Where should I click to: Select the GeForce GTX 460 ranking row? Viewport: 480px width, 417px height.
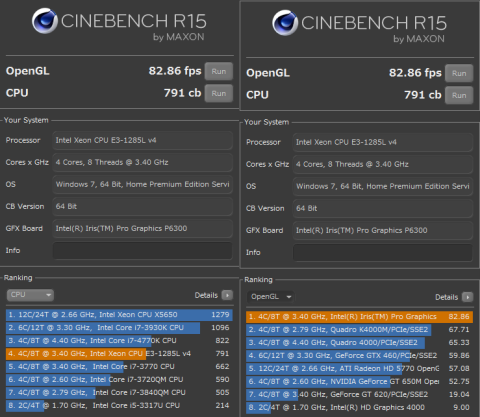click(359, 356)
